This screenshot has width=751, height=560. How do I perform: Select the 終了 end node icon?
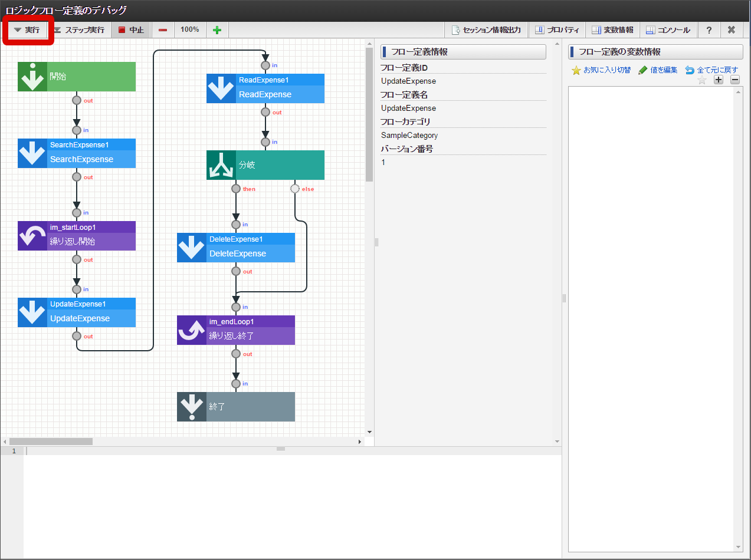click(x=192, y=407)
